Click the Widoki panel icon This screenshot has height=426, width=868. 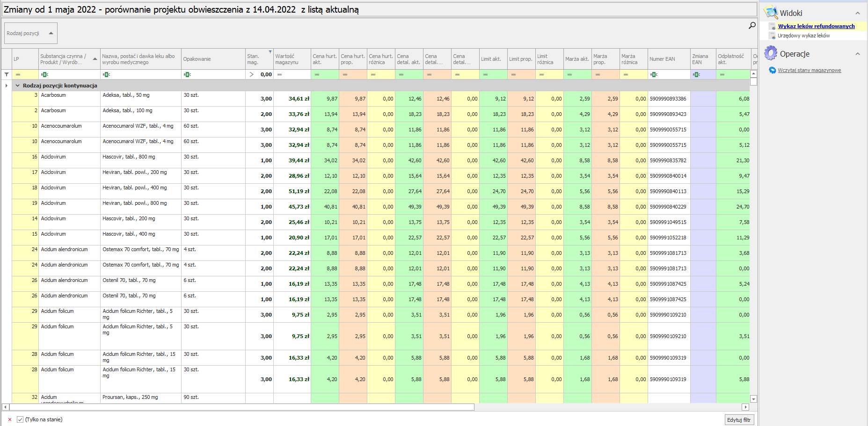click(770, 13)
